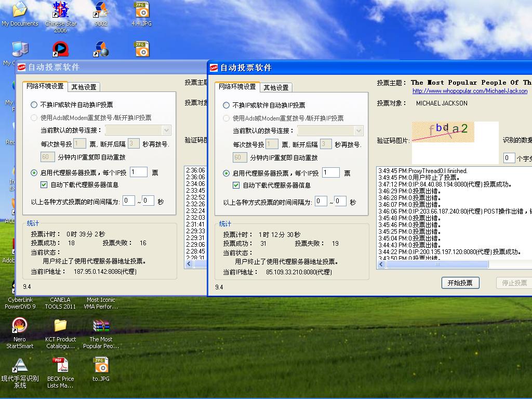Select 不换IP或软件自动换IP投票 radio in front window

pos(227,105)
